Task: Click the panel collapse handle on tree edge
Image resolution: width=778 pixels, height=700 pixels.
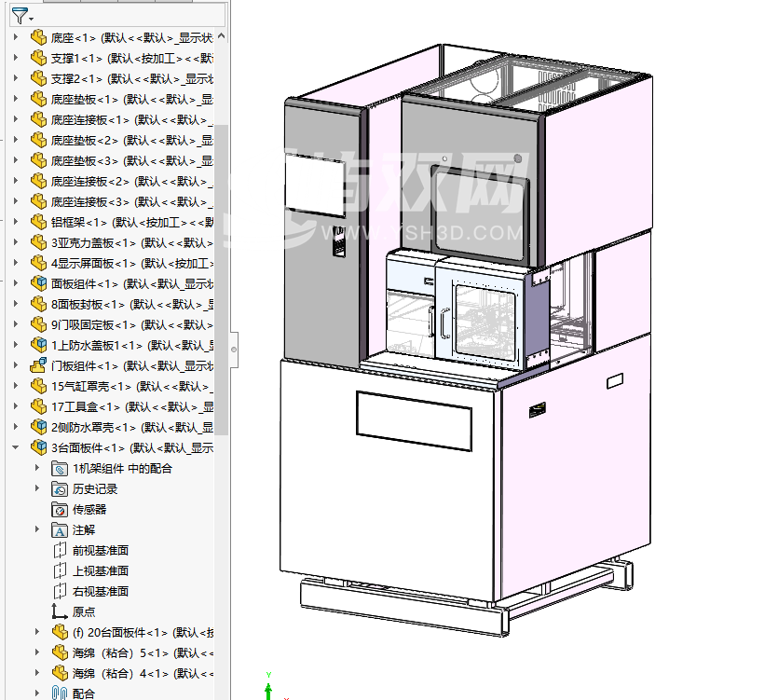Action: click(x=234, y=350)
